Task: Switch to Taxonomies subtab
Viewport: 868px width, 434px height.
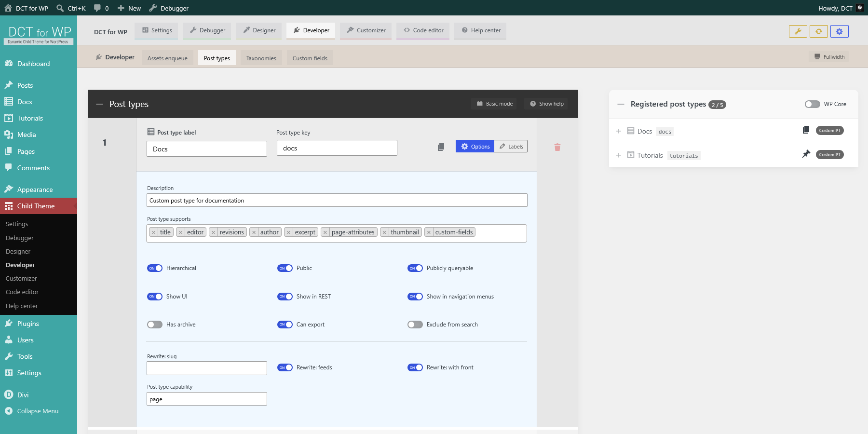Action: point(261,58)
